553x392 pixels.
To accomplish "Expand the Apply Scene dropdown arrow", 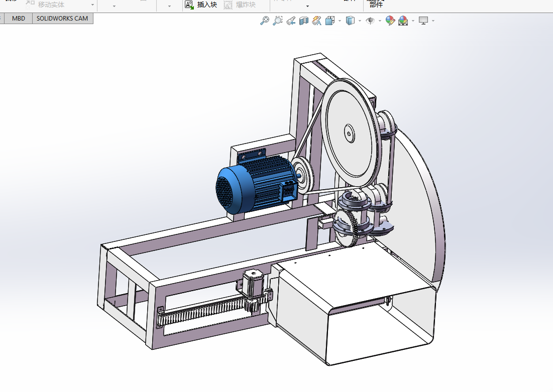I will 413,21.
